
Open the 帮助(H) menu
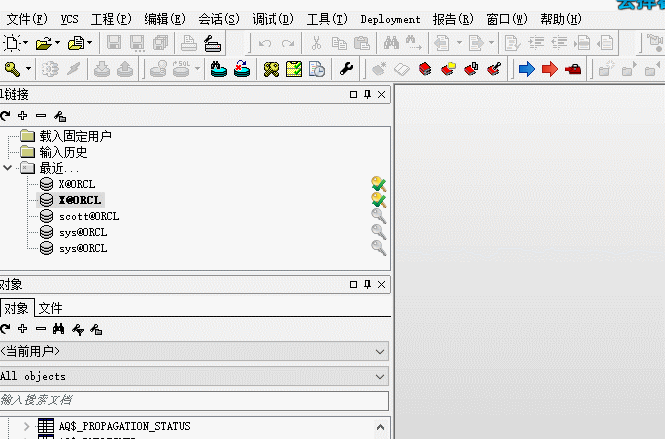click(561, 19)
